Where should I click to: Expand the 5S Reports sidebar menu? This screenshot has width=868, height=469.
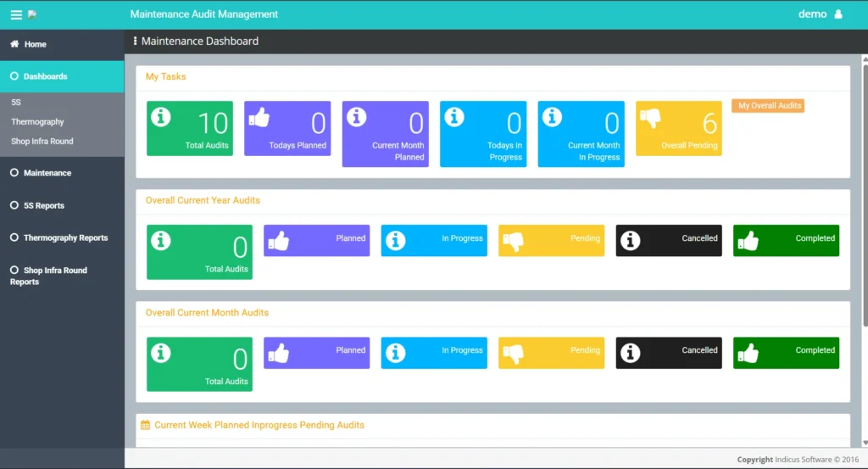click(62, 205)
